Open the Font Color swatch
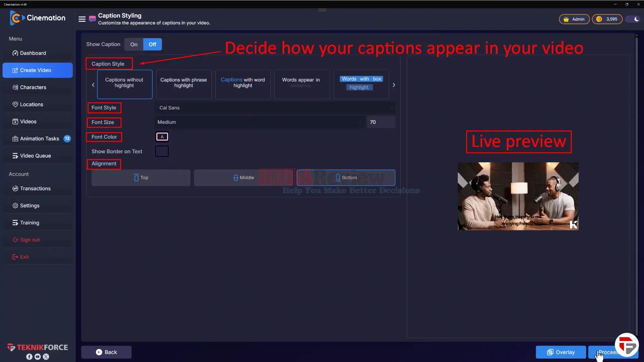Viewport: 644px width, 362px height. 162,137
